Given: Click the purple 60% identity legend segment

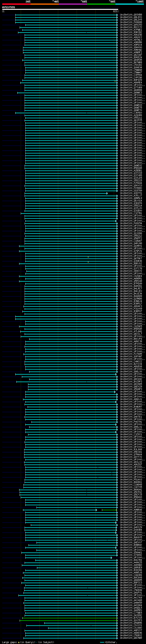Looking at the screenshot, I should click(73, 4).
